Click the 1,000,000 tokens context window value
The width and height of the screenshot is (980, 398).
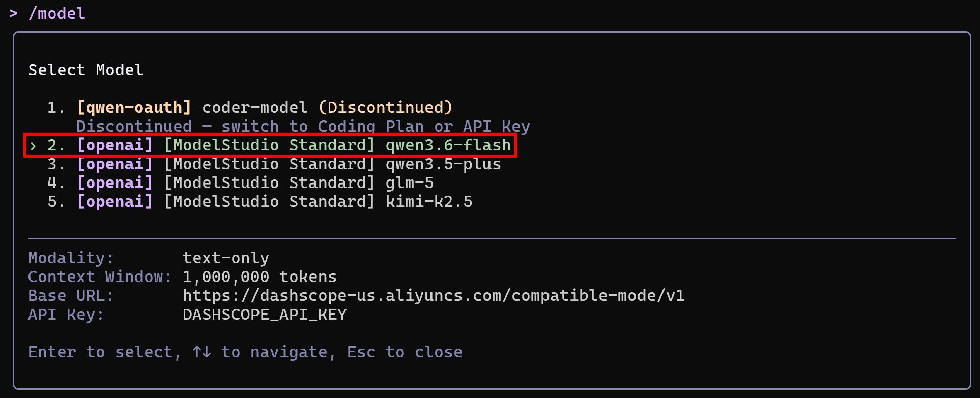point(260,277)
